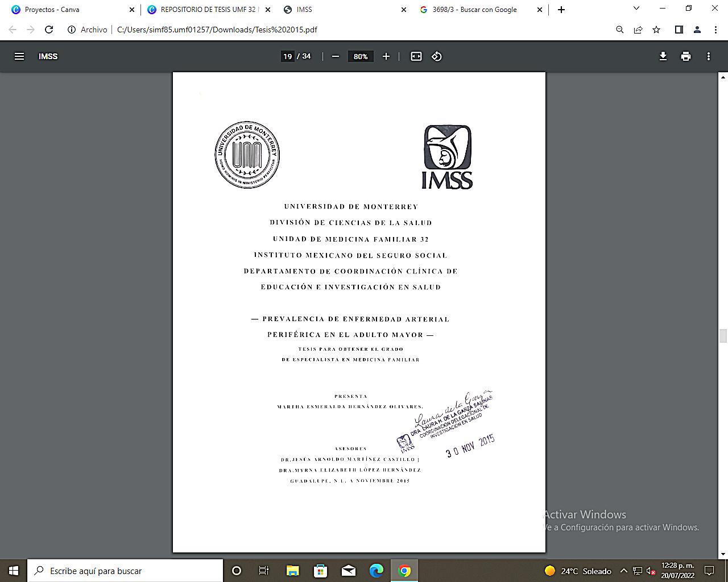This screenshot has height=582, width=728.
Task: Open a new browser tab
Action: (x=561, y=10)
